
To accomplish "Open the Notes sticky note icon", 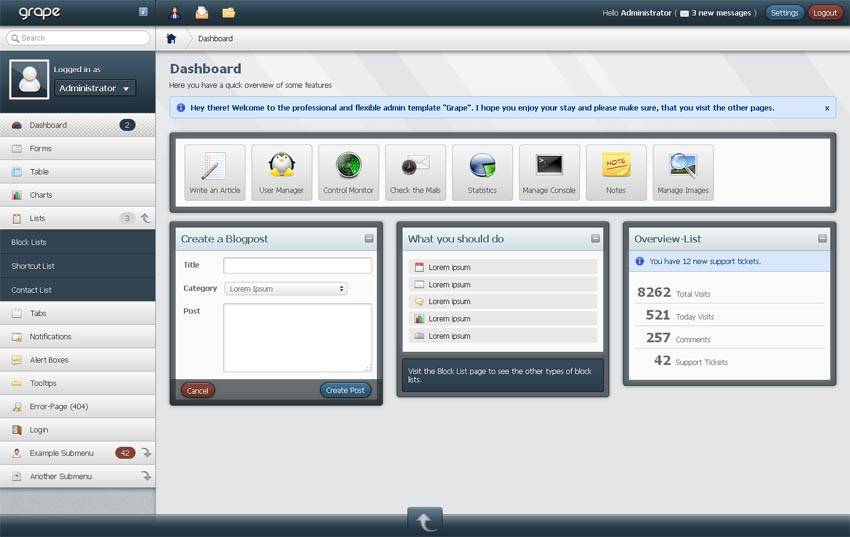I will coord(616,172).
